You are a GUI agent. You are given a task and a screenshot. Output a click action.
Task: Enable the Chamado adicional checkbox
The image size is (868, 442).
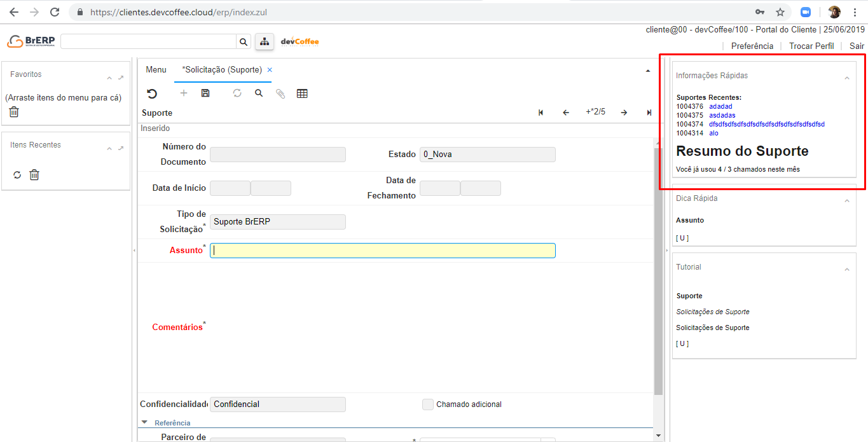428,404
